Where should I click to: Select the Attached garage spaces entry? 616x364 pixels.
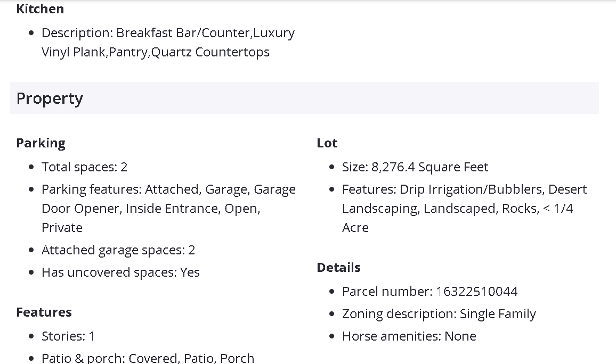coord(118,250)
